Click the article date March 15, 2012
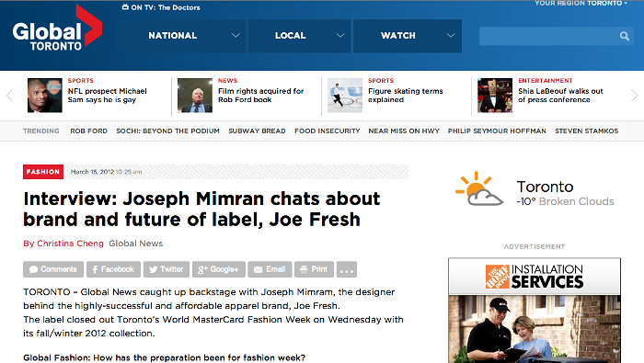The width and height of the screenshot is (644, 363). [92, 172]
